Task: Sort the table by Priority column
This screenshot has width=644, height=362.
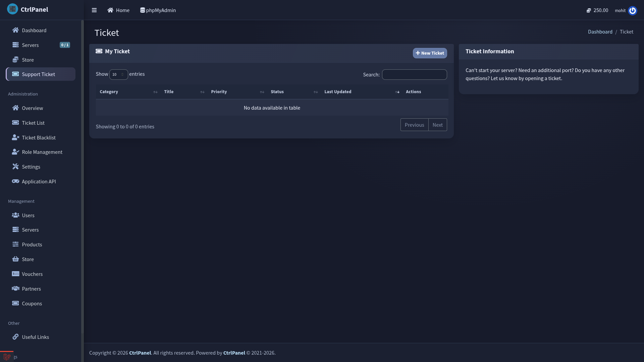Action: (x=237, y=92)
